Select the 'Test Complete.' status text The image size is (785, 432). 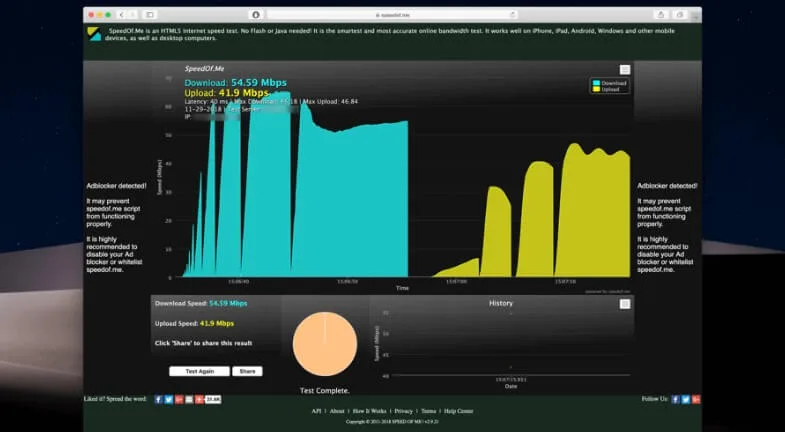click(324, 390)
